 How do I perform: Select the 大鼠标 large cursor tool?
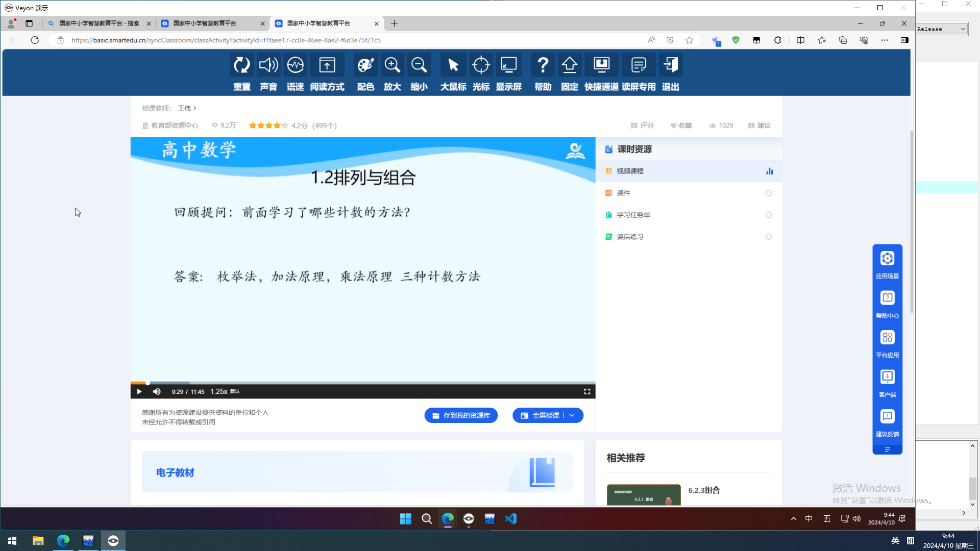453,65
